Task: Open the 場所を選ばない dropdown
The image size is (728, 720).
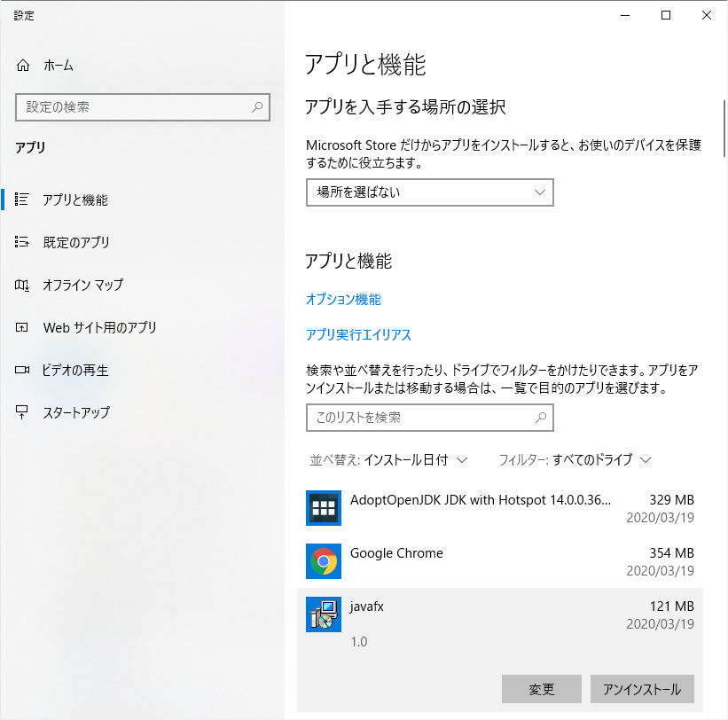Action: click(x=430, y=192)
